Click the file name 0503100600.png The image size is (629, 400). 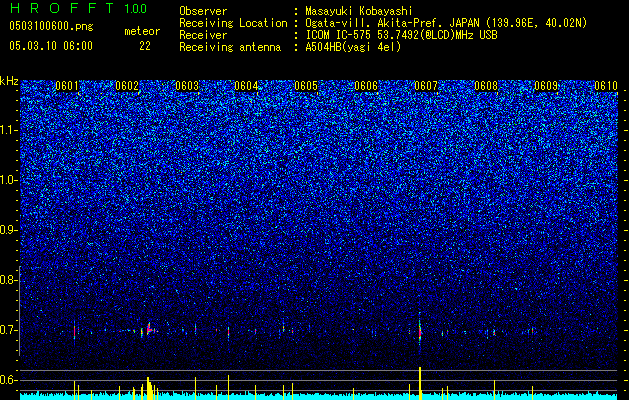[x=51, y=27]
